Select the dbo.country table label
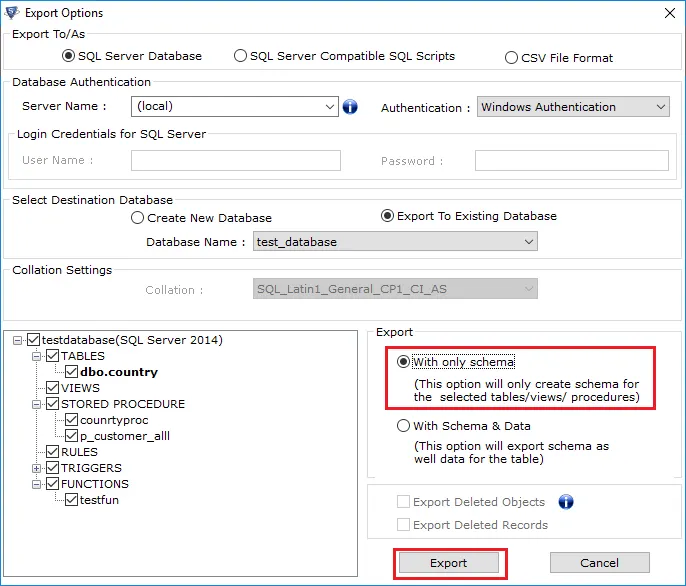The height and width of the screenshot is (586, 686). [x=119, y=372]
